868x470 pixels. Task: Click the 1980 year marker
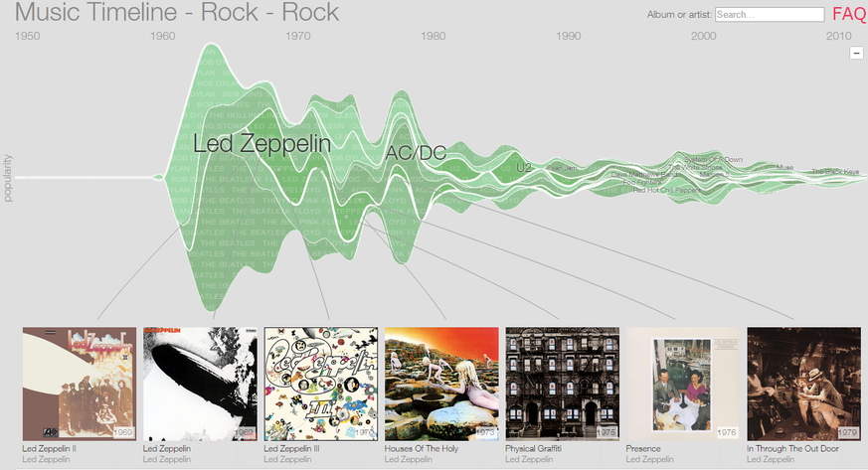point(433,36)
